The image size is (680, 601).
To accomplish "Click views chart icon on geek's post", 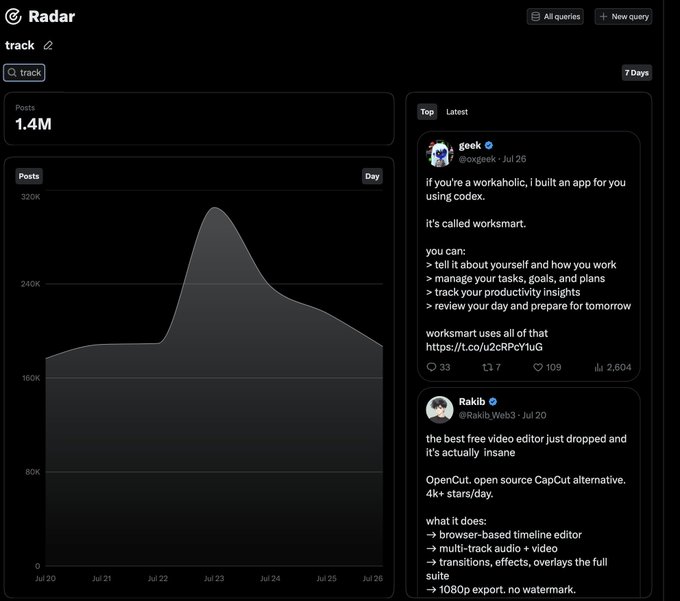I will [x=599, y=367].
